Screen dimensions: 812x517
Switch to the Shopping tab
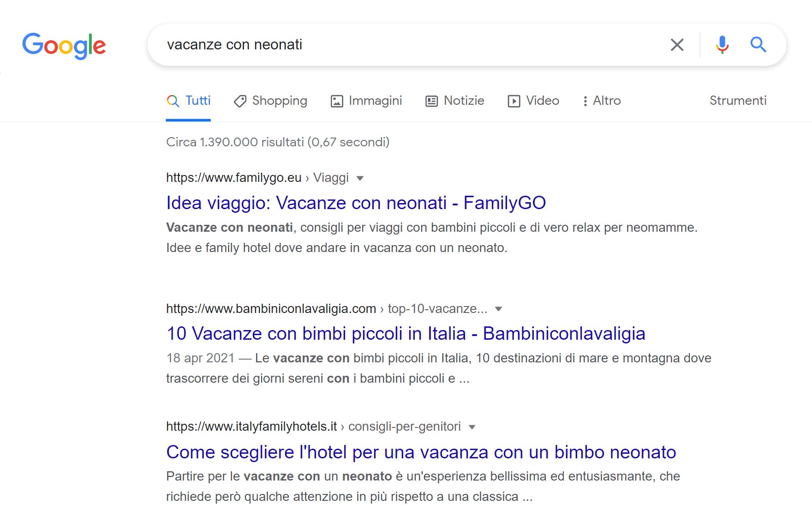coord(270,101)
